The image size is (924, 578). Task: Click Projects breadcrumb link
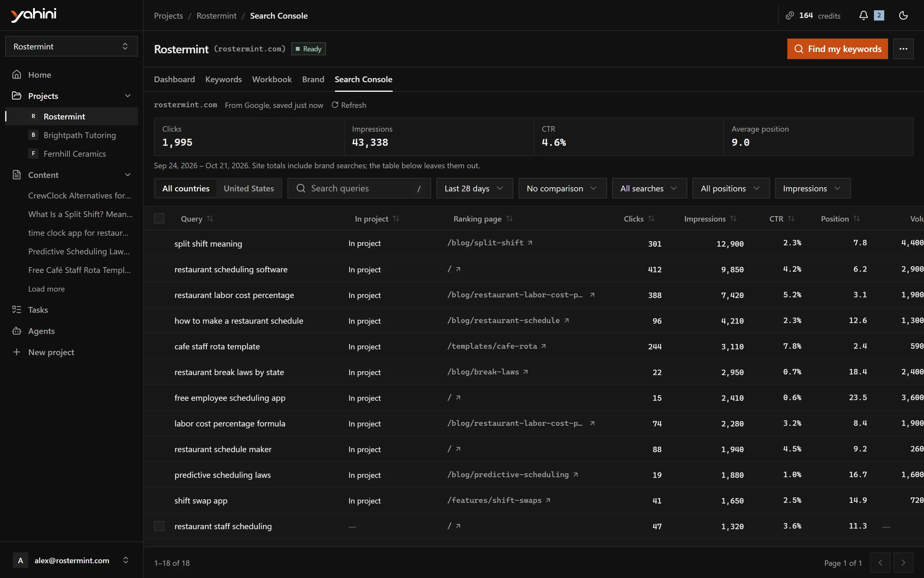pos(168,16)
